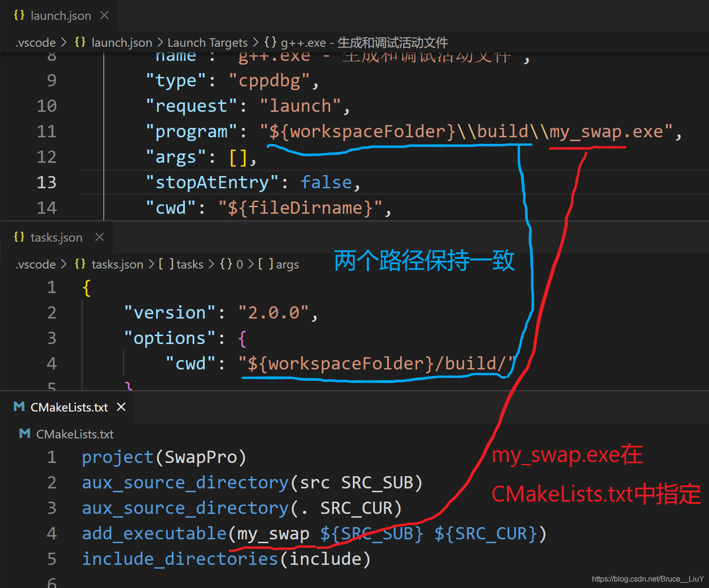Click braces icon before tasks.json breadcrumb

coord(80,264)
